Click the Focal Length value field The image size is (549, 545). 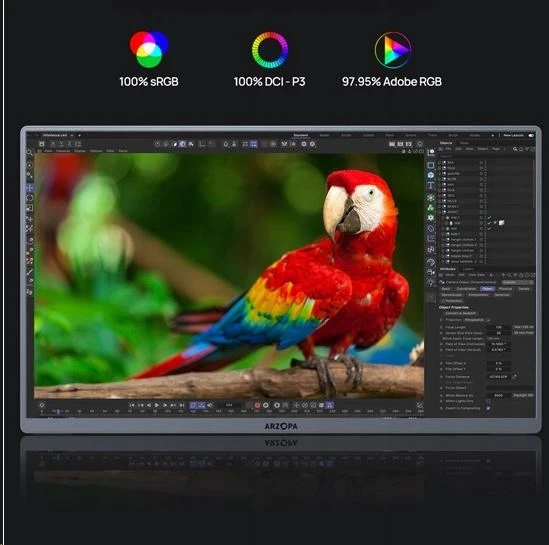[x=499, y=327]
